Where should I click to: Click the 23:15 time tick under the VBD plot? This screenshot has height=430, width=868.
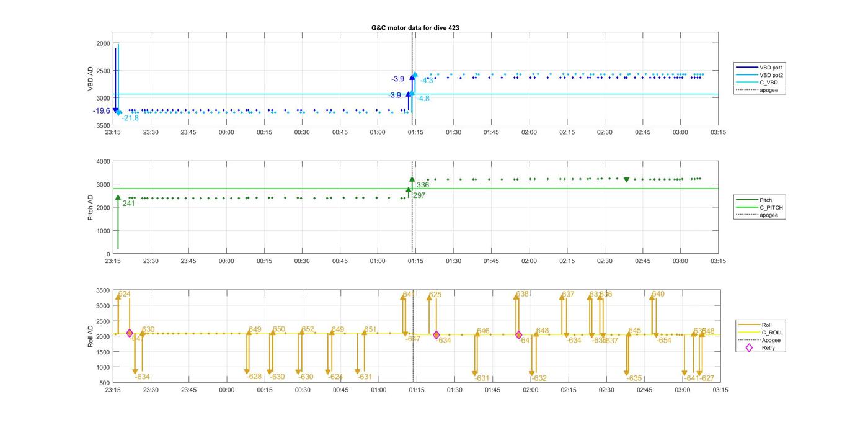pos(113,132)
